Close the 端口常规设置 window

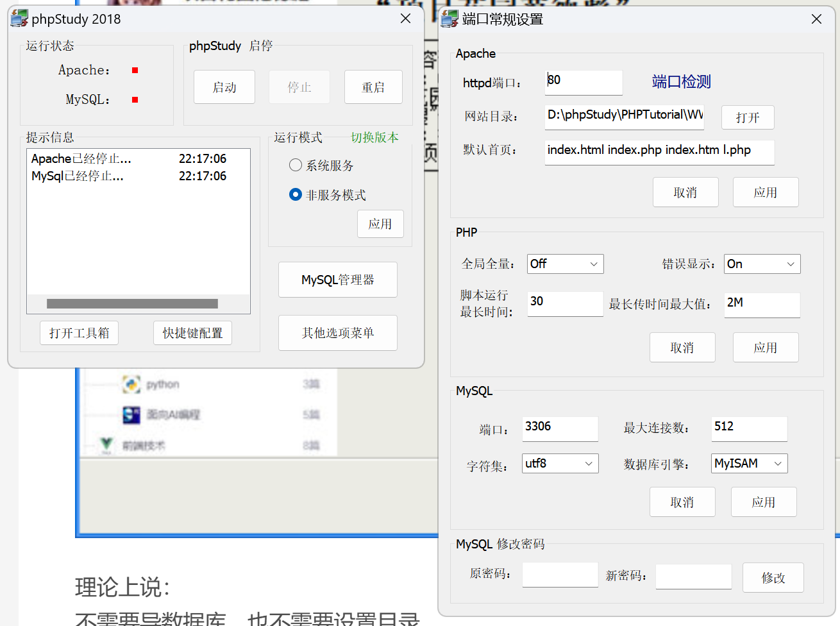point(816,19)
